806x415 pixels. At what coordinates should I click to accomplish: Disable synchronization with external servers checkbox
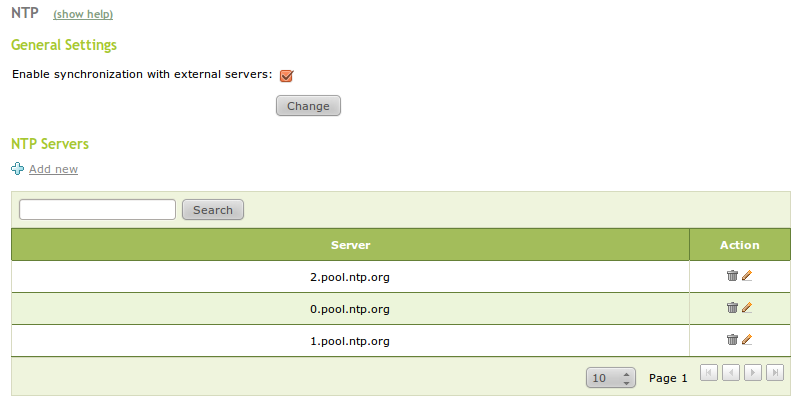tap(286, 75)
